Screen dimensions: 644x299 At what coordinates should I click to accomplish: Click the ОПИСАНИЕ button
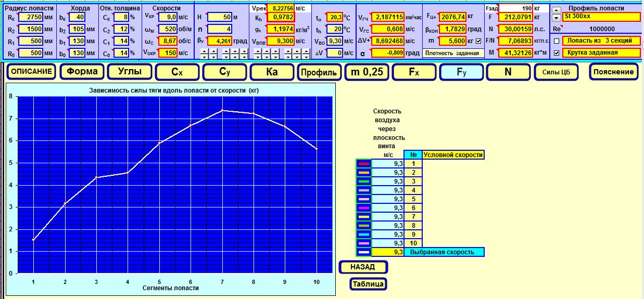pyautogui.click(x=31, y=72)
